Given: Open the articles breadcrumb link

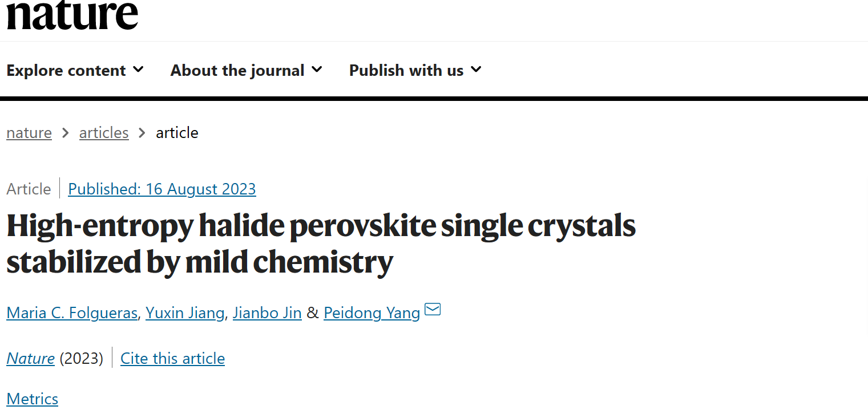Looking at the screenshot, I should point(104,133).
